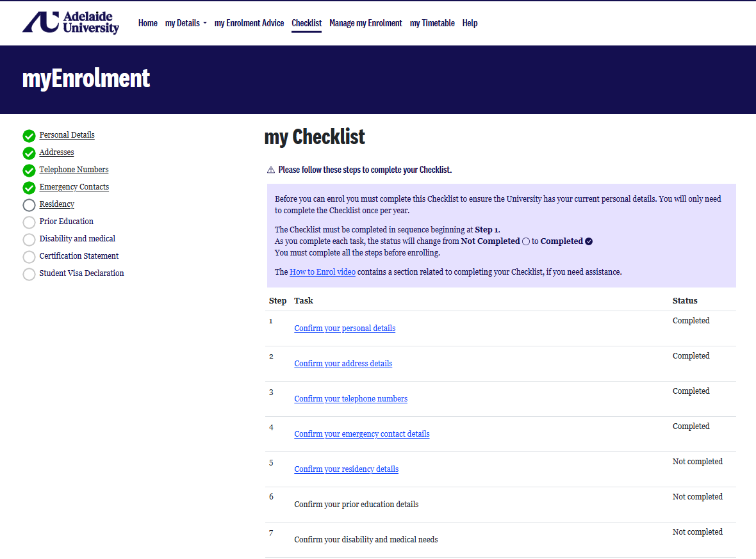Click green check icon beside Emergency Contacts
This screenshot has height=559, width=756.
(29, 188)
